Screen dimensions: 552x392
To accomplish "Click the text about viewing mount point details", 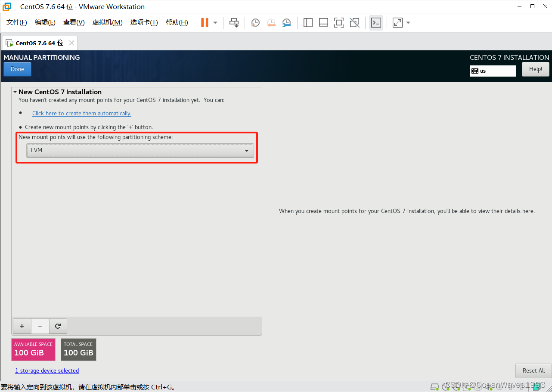I will click(407, 211).
